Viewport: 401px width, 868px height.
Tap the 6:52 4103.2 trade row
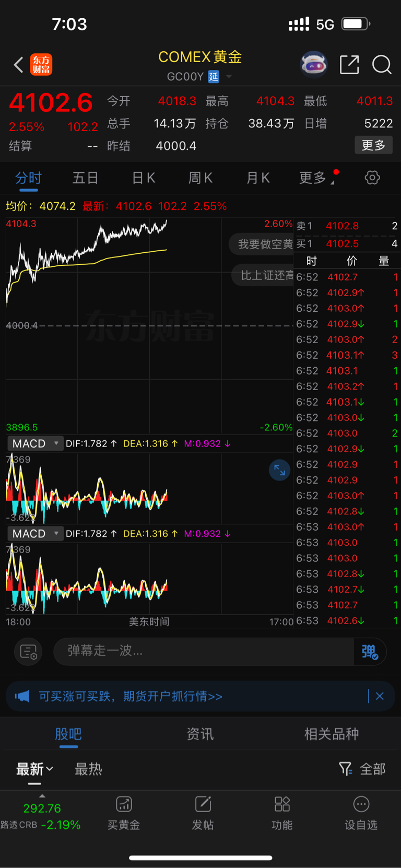pyautogui.click(x=347, y=386)
